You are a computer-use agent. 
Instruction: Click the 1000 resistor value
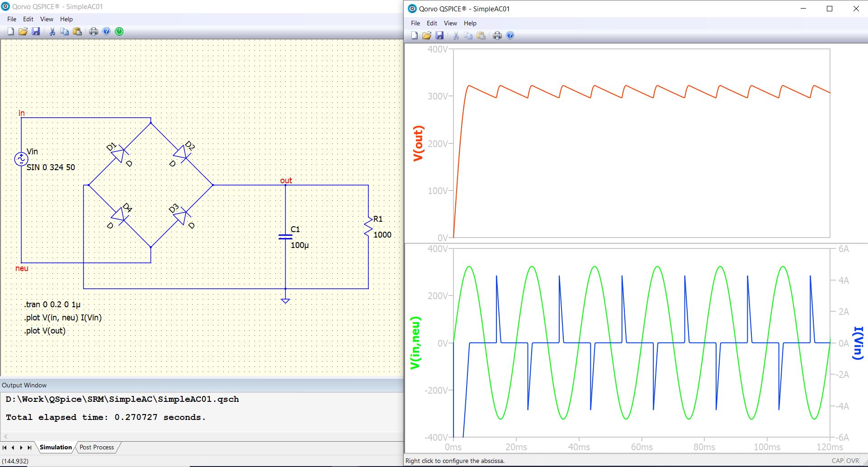pos(382,234)
